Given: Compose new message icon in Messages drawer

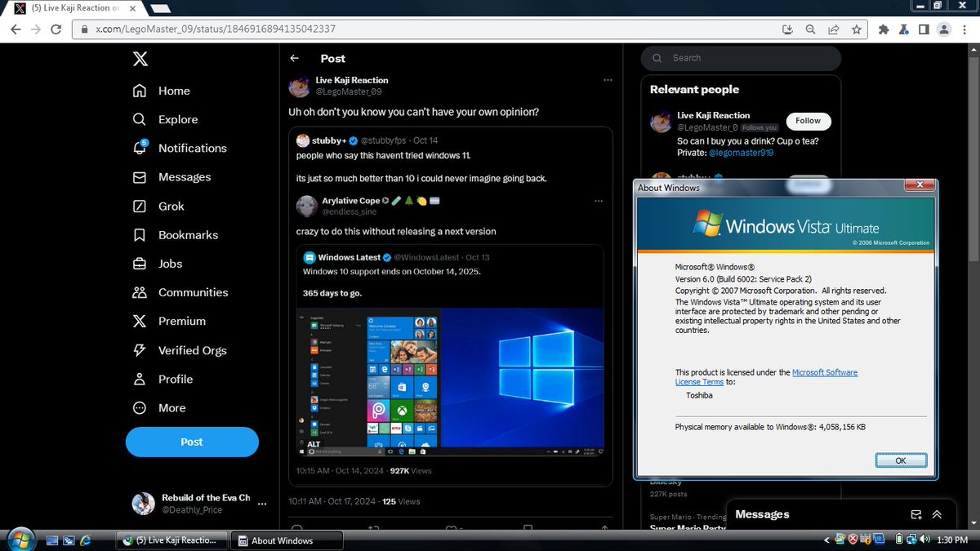Looking at the screenshot, I should 916,514.
